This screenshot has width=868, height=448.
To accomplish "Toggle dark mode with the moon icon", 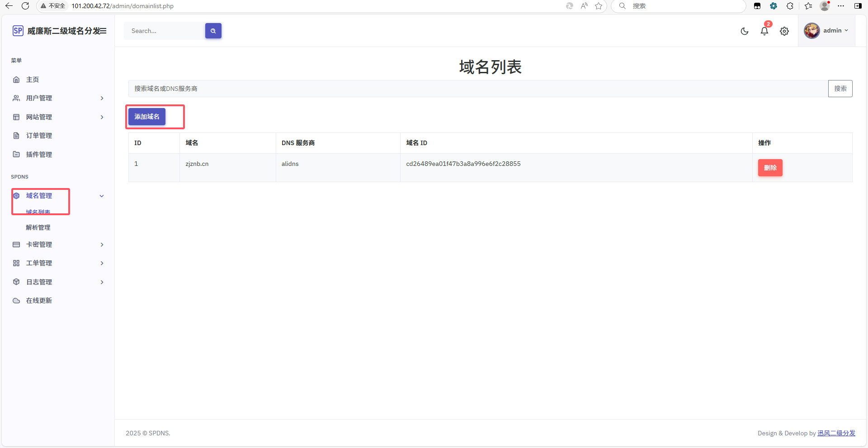I will pos(745,31).
